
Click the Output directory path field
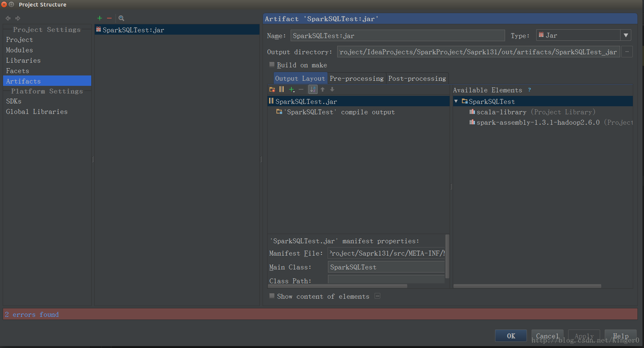pos(478,52)
